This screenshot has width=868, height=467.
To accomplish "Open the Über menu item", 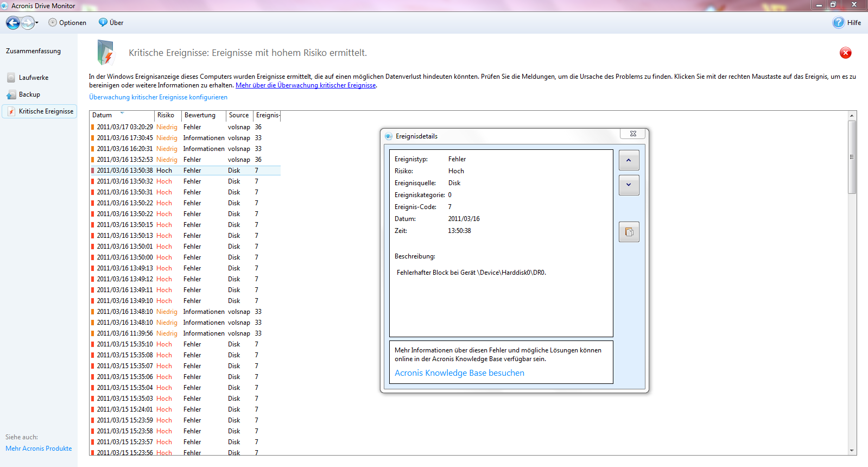I will pyautogui.click(x=111, y=23).
